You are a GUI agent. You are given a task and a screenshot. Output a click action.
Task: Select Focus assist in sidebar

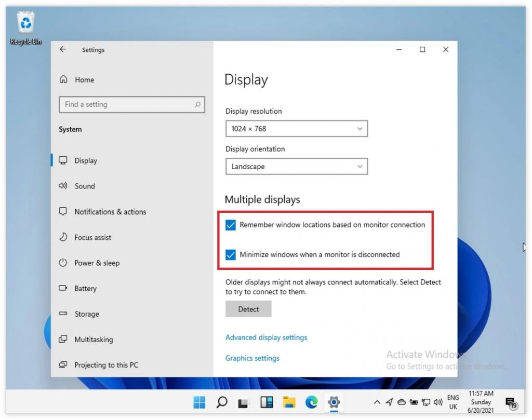92,237
